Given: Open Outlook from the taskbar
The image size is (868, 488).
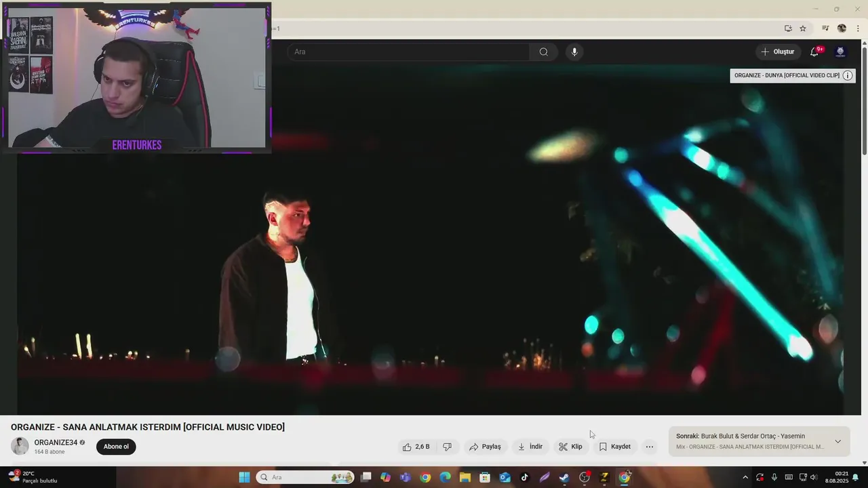Looking at the screenshot, I should point(505,477).
